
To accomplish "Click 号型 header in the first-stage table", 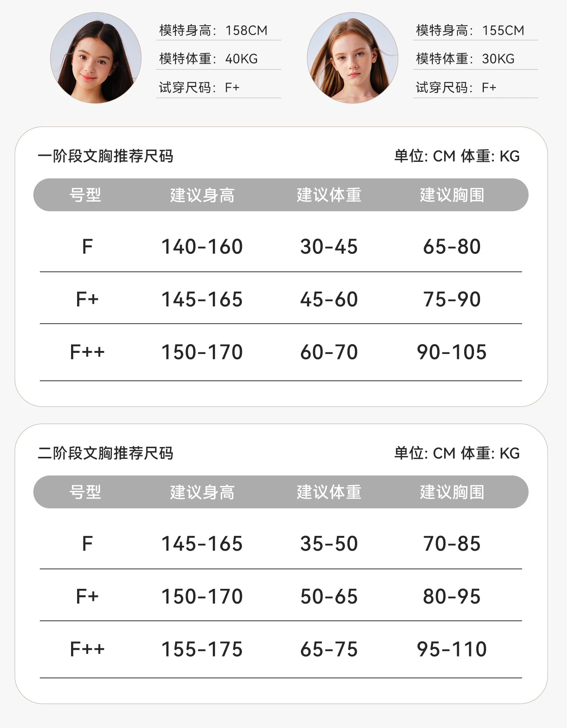I will tap(85, 195).
